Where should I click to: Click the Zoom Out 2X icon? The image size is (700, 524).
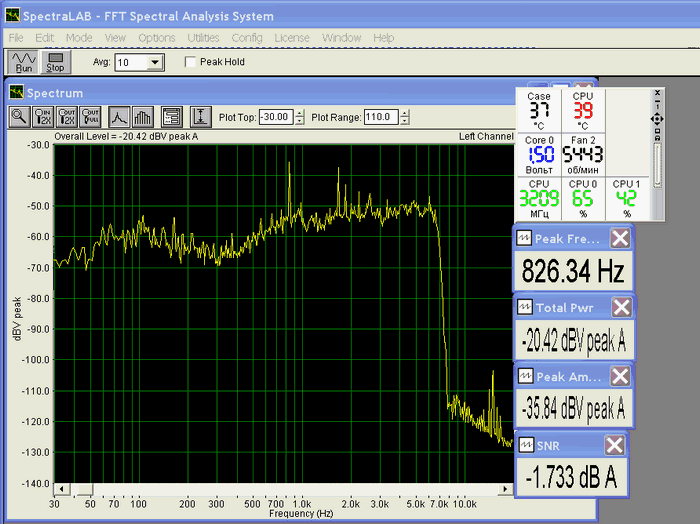coord(67,116)
